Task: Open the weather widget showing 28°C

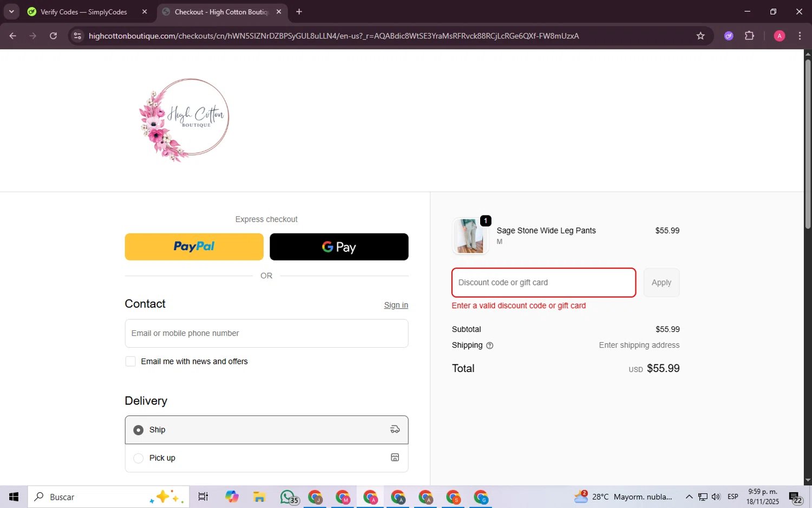Action: point(624,497)
